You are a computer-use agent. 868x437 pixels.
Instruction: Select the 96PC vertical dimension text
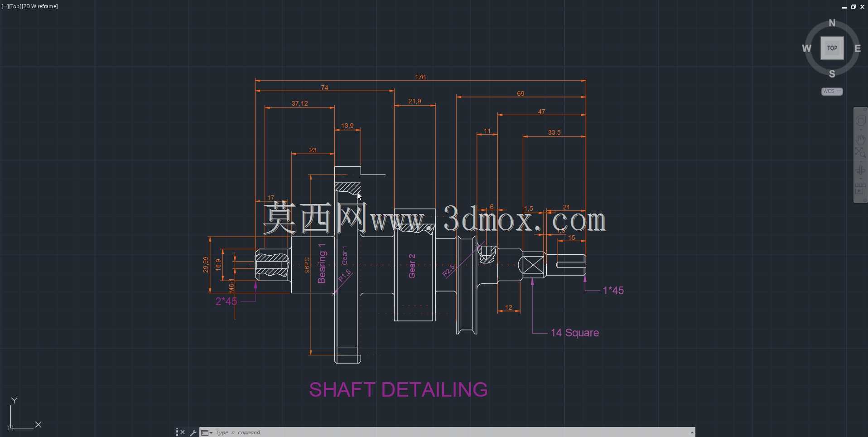(x=307, y=265)
